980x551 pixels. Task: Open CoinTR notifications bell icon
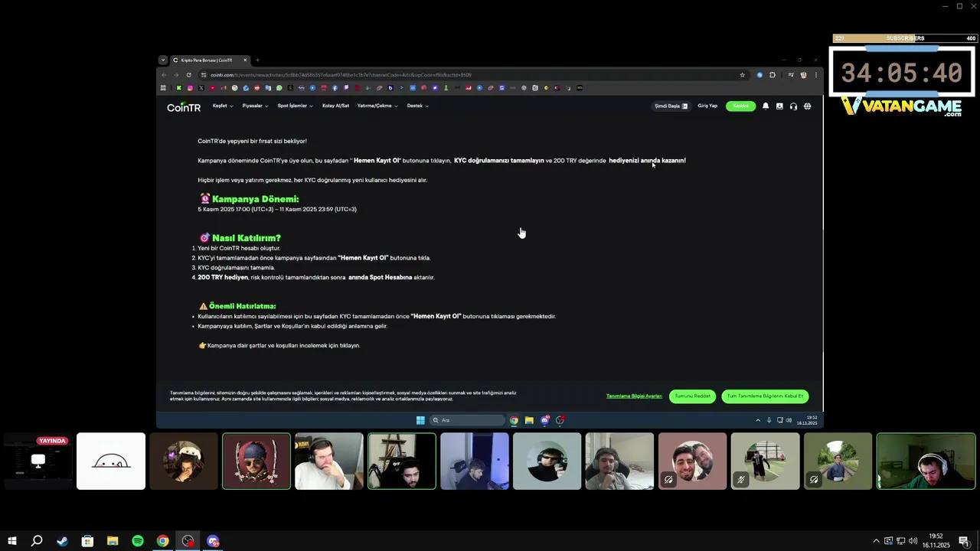pos(766,106)
